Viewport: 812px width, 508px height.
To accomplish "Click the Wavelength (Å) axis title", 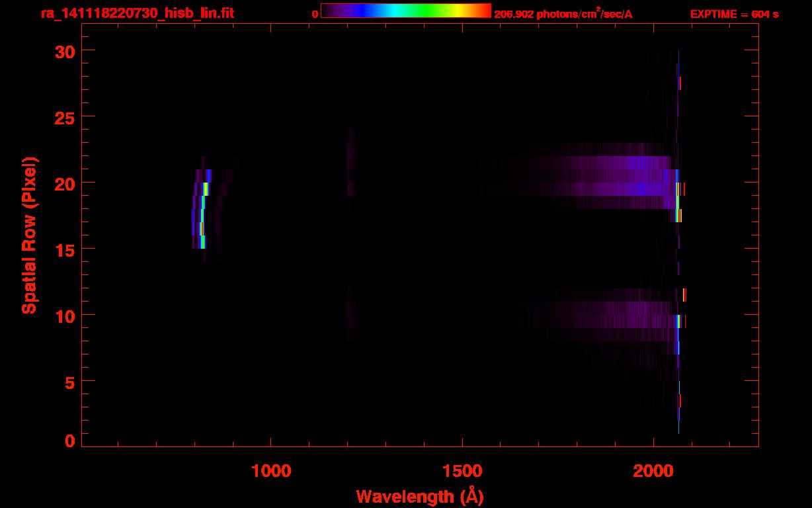I will pyautogui.click(x=420, y=496).
